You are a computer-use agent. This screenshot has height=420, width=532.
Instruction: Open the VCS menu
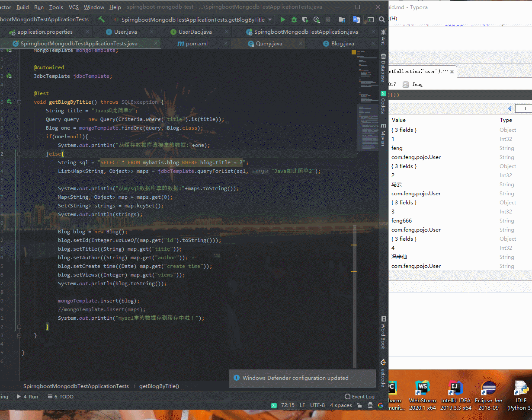click(x=74, y=7)
